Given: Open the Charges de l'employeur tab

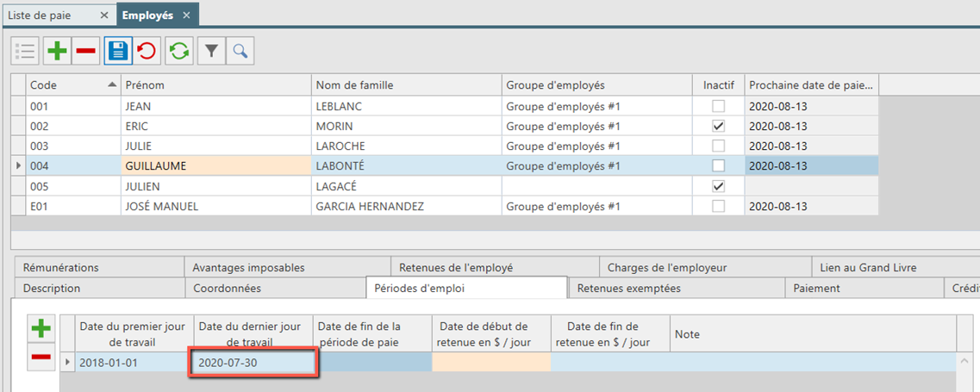Looking at the screenshot, I should tap(705, 268).
